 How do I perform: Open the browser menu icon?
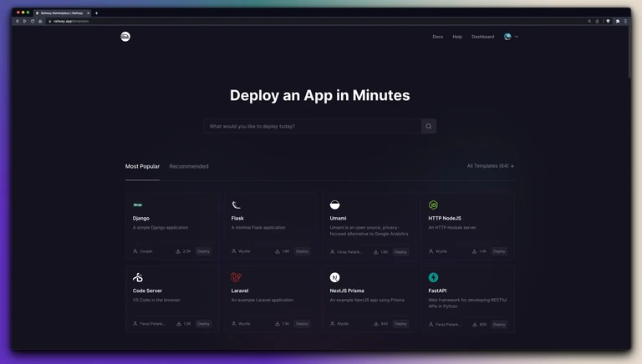click(625, 21)
